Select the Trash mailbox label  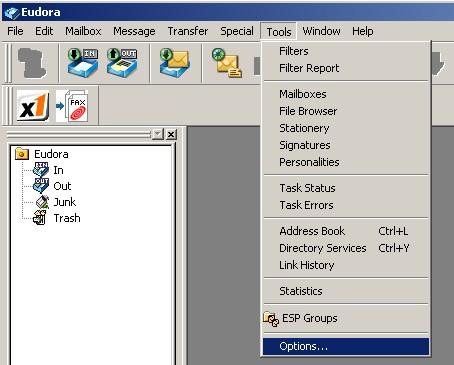click(x=67, y=218)
